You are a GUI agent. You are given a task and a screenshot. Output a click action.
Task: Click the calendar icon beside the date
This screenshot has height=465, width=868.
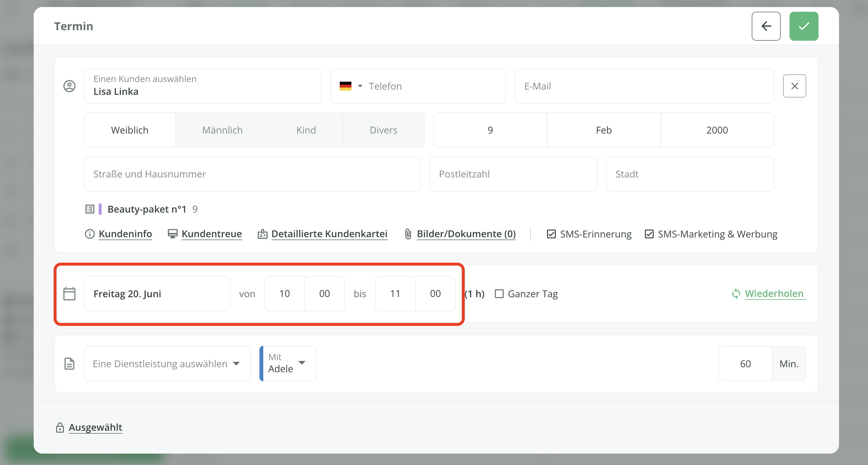tap(69, 293)
